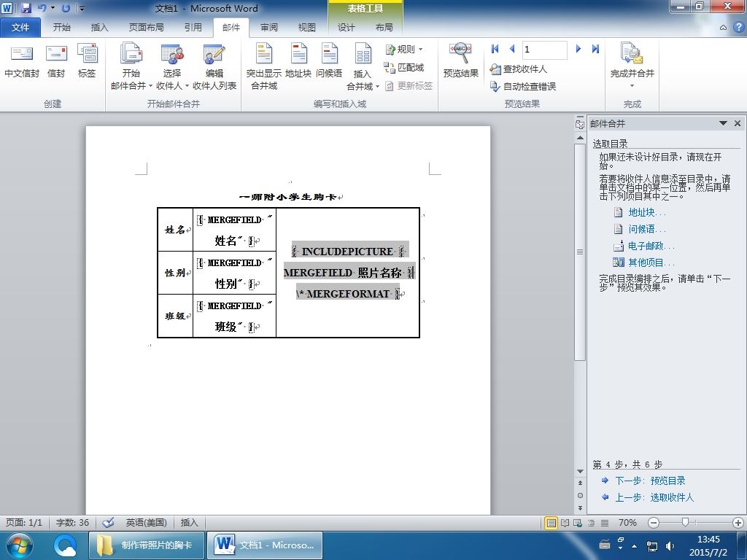Click zoom in plus button
This screenshot has width=747, height=560.
click(x=738, y=523)
